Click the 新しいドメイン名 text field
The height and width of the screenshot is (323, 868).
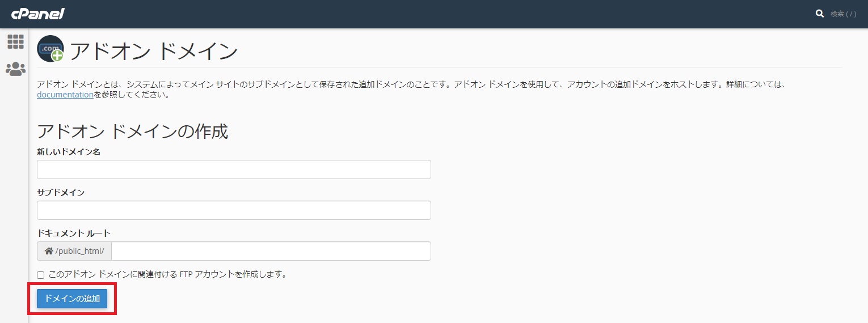234,169
